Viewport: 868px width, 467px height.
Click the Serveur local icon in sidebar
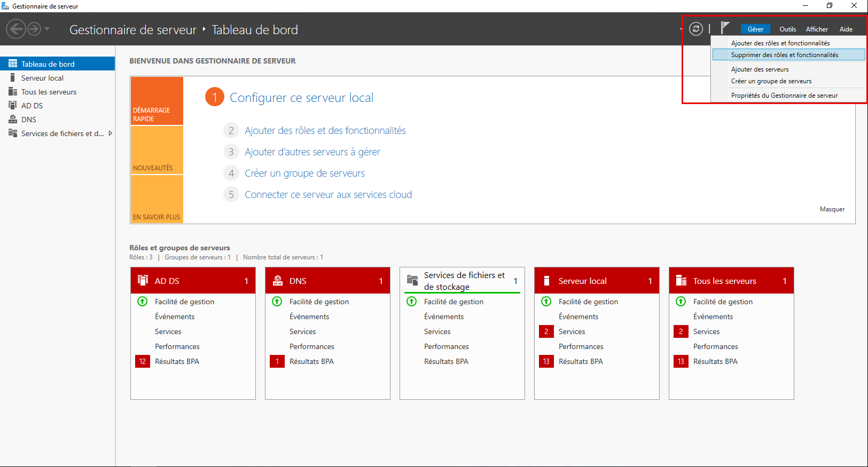13,77
